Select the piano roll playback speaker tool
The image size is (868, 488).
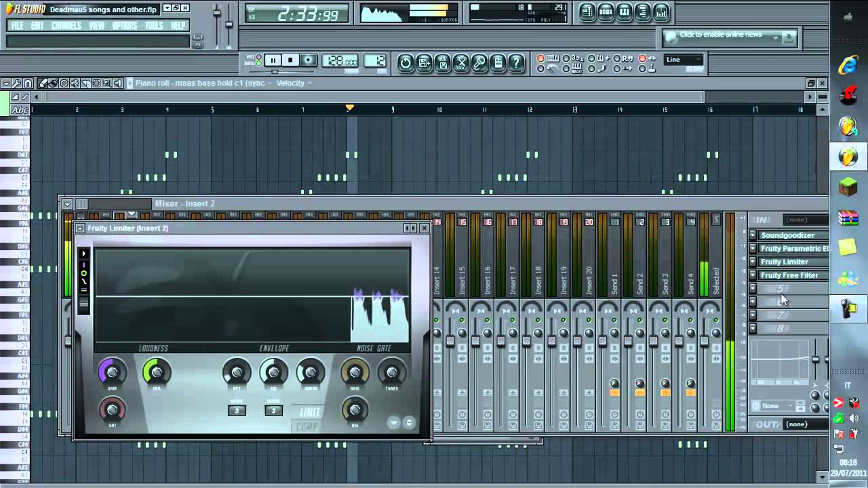pos(118,83)
